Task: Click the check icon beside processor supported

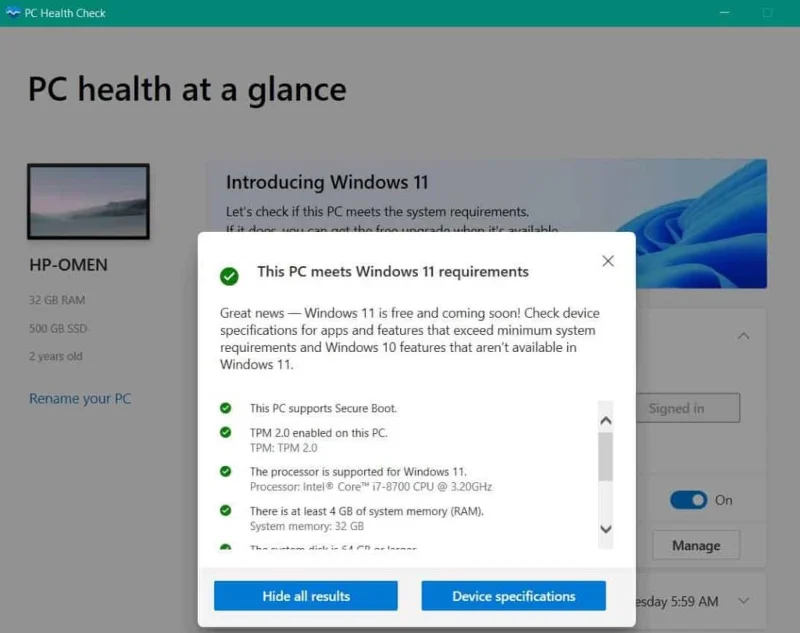Action: coord(226,471)
